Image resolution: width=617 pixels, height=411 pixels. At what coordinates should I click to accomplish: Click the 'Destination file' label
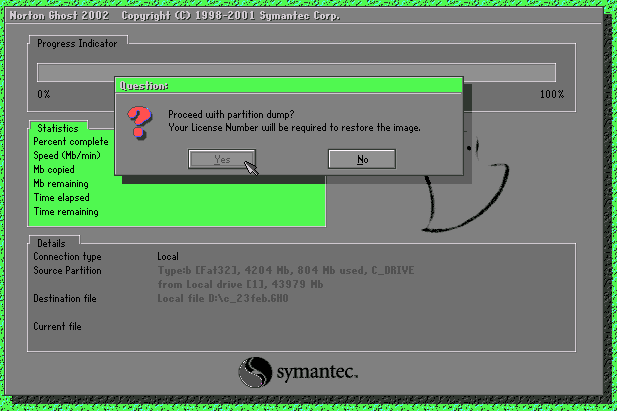point(65,298)
